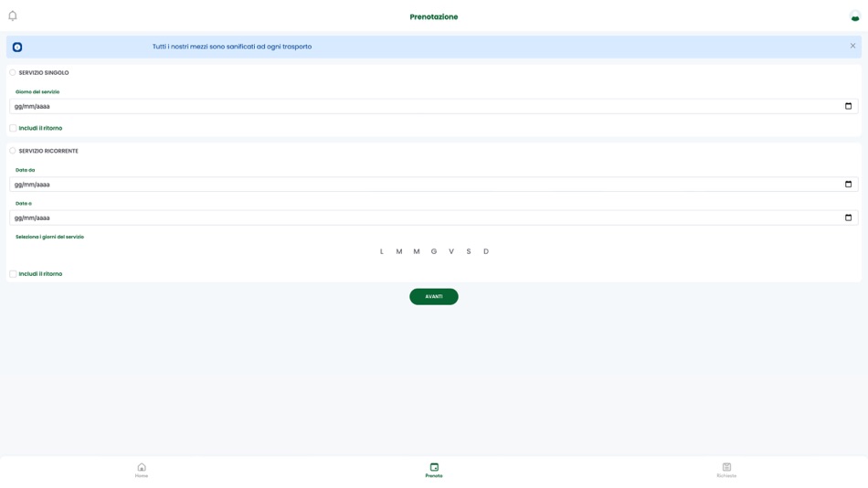Open the Richieste tab
This screenshot has width=868, height=488.
point(726,471)
